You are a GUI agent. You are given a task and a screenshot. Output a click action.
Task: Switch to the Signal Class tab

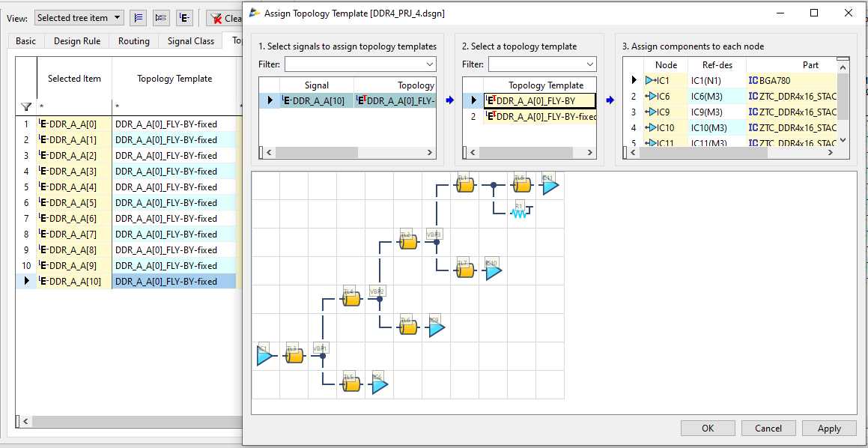pyautogui.click(x=190, y=41)
